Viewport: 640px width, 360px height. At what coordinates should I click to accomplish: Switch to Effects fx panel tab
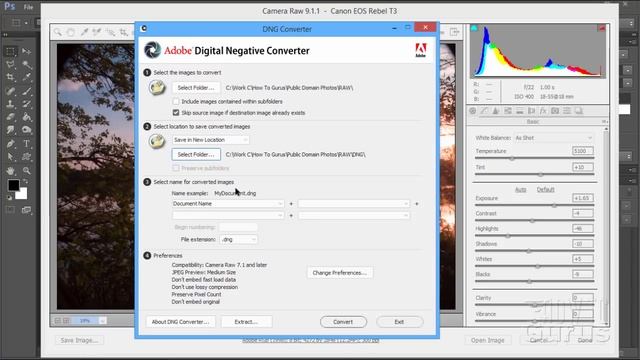click(543, 111)
